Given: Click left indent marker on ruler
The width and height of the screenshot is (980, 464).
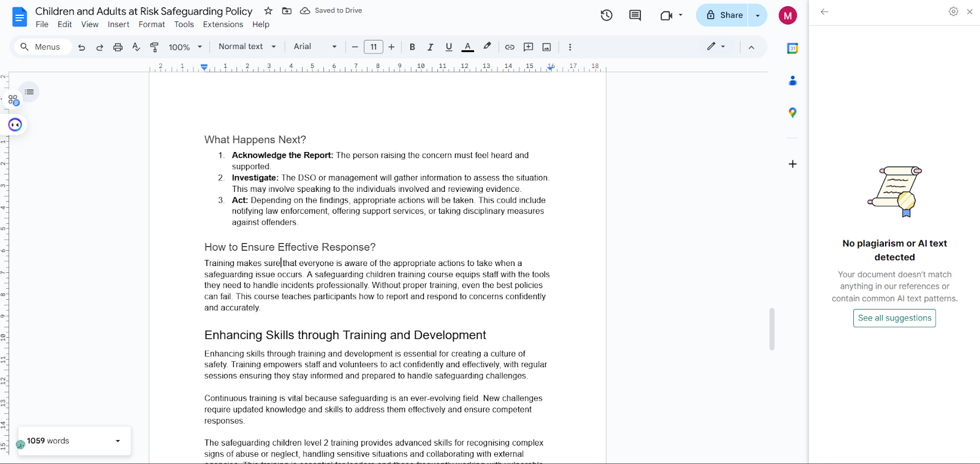Looking at the screenshot, I should [204, 67].
